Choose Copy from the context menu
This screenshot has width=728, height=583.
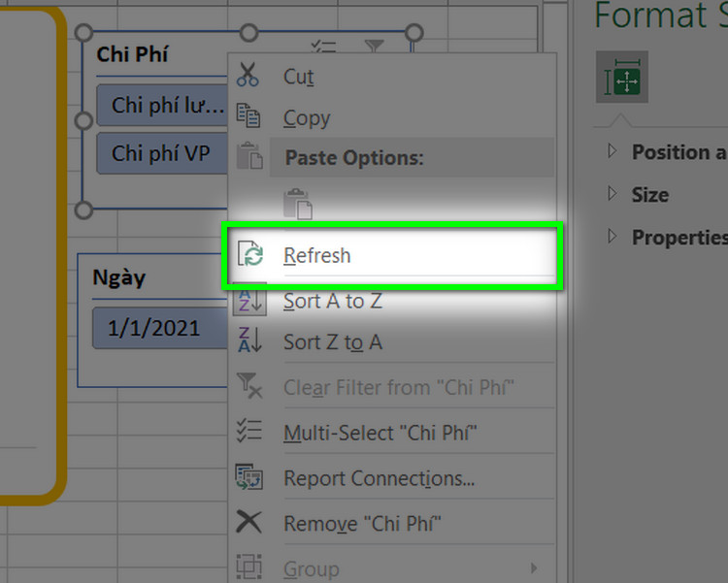[392, 117]
